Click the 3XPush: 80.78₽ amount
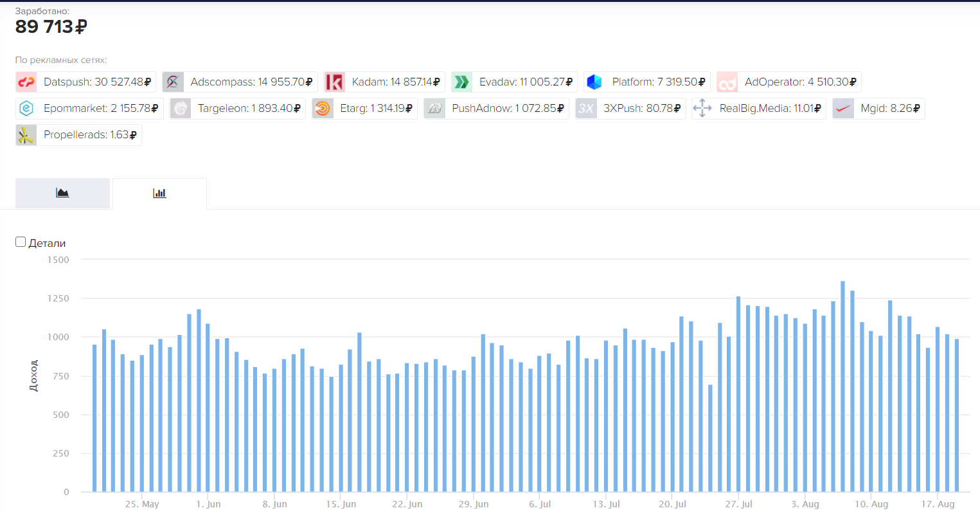Viewport: 980px width, 515px height. tap(642, 109)
